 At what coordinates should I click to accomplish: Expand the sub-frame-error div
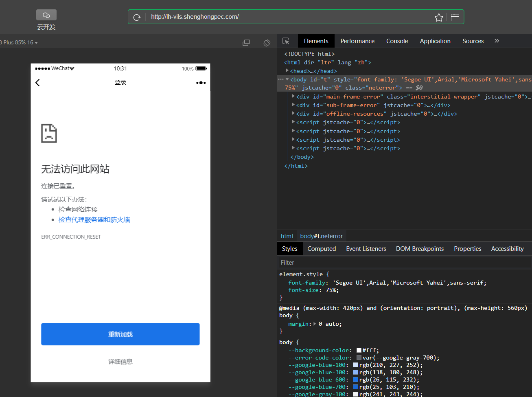click(293, 105)
